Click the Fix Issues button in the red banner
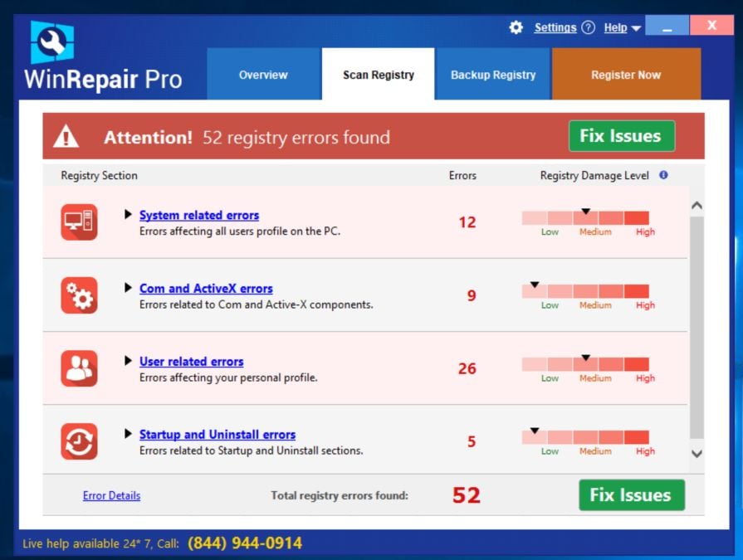 (621, 136)
